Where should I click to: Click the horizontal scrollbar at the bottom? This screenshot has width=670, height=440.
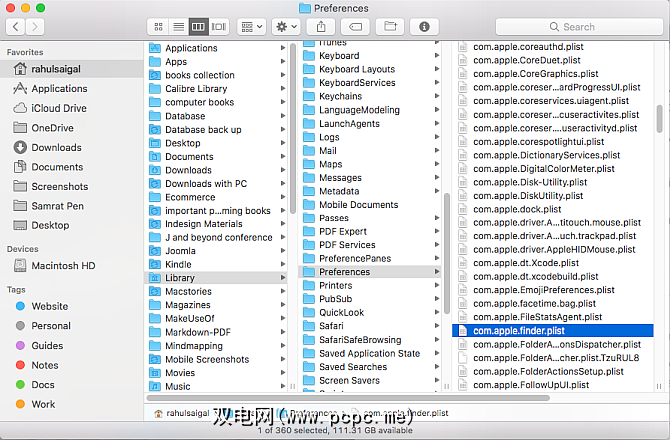pyautogui.click(x=348, y=398)
